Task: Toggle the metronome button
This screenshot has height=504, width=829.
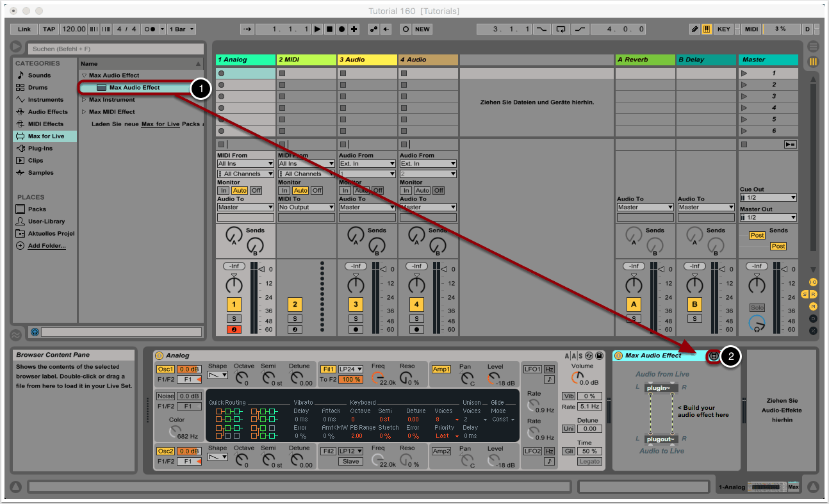Action: (151, 29)
